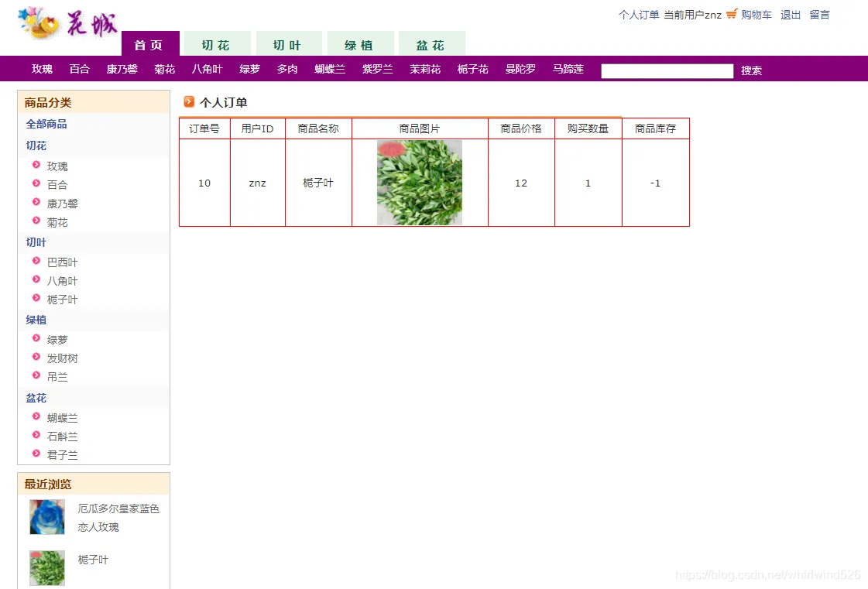Click the bullet icon next to sidebar 康乃馨
The width and height of the screenshot is (868, 589).
[36, 202]
